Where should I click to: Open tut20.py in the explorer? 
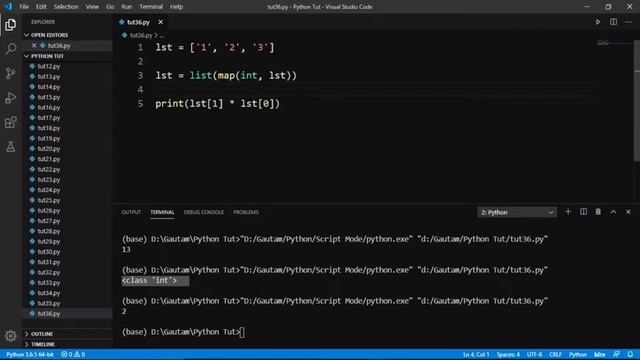[49, 149]
